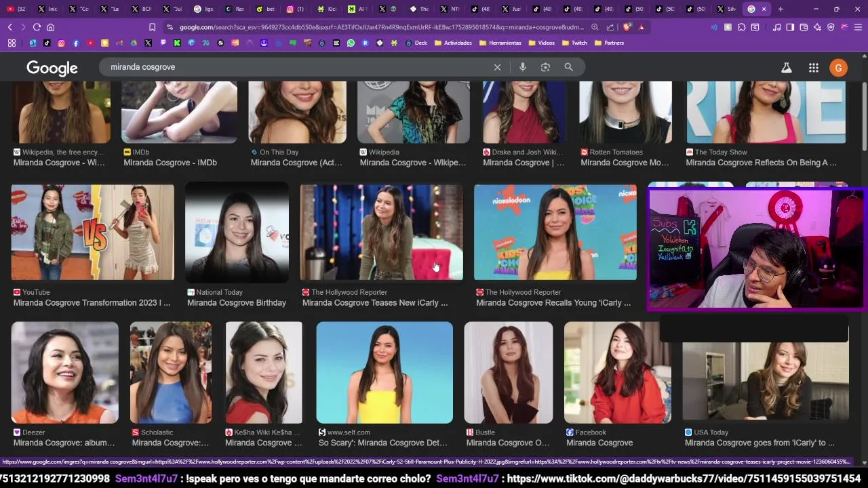The image size is (868, 488).
Task: Start voice search with microphone
Action: pyautogui.click(x=522, y=67)
